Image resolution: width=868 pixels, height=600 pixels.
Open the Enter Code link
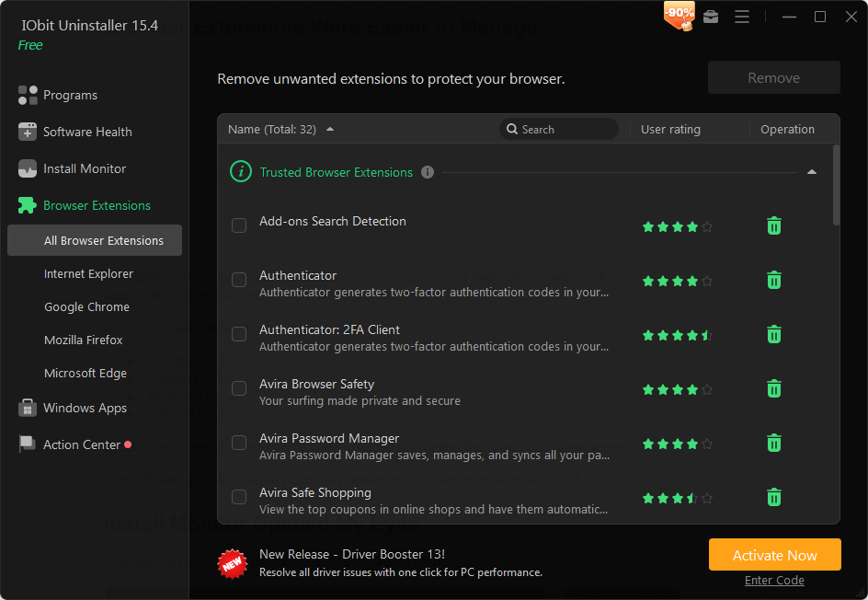(774, 580)
